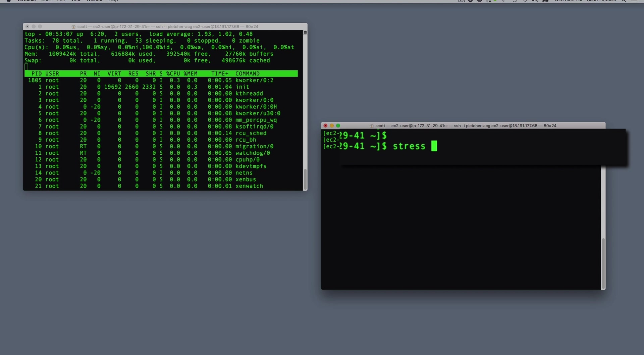Select the rcu_bh process row
The width and height of the screenshot is (644, 355).
click(161, 140)
